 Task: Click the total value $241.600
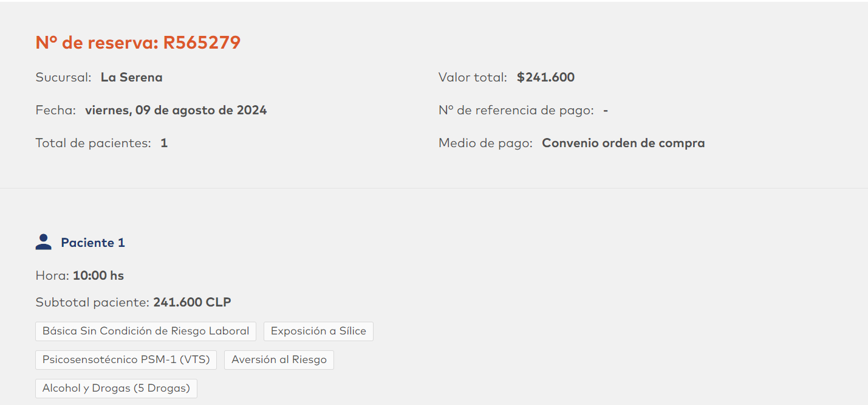point(545,77)
